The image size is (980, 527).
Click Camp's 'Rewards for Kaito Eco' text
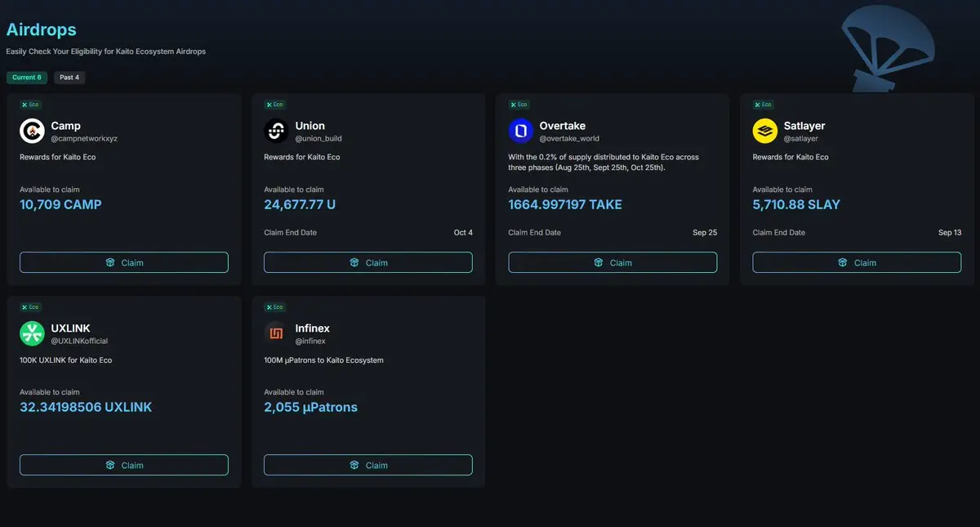coord(57,157)
